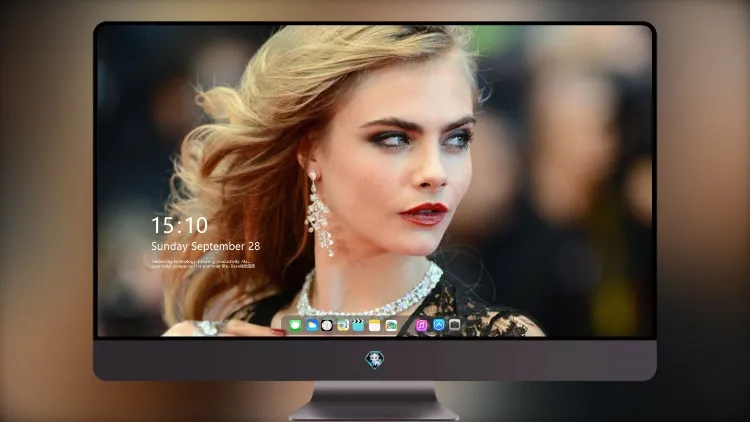Open the gray Camera app in dock

(454, 325)
